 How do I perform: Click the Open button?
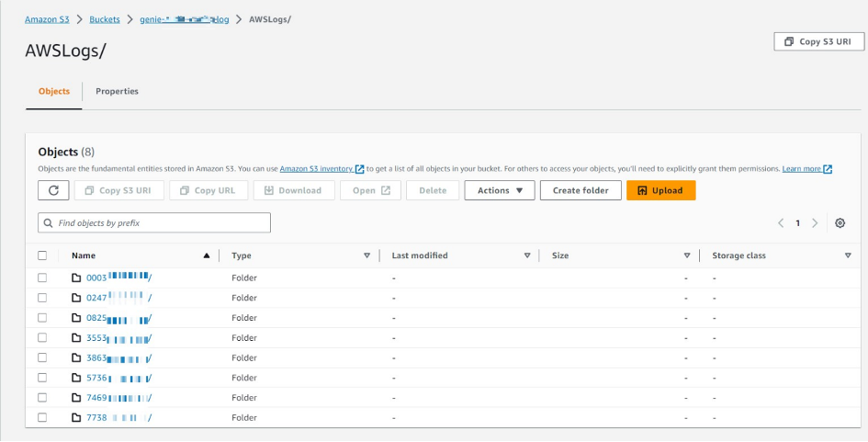[x=370, y=190]
